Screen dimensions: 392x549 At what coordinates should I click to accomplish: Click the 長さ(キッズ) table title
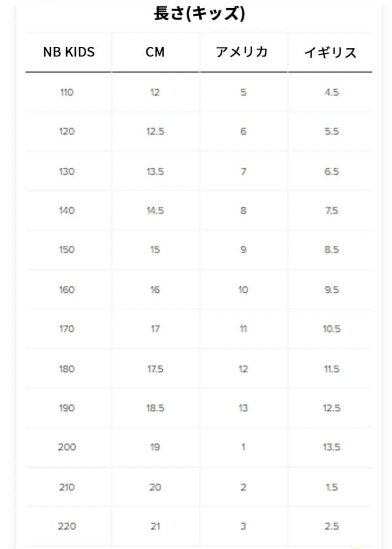(199, 14)
